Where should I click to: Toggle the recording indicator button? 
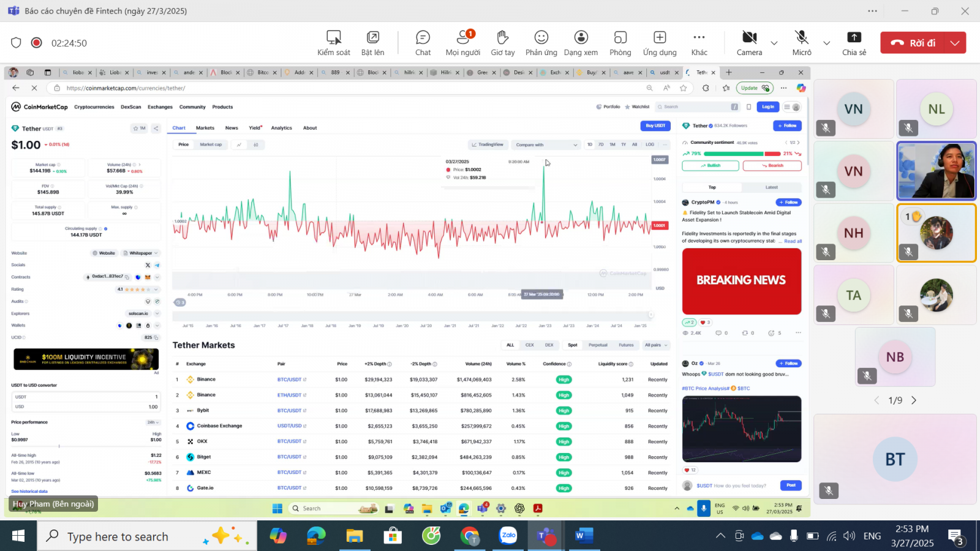(37, 43)
